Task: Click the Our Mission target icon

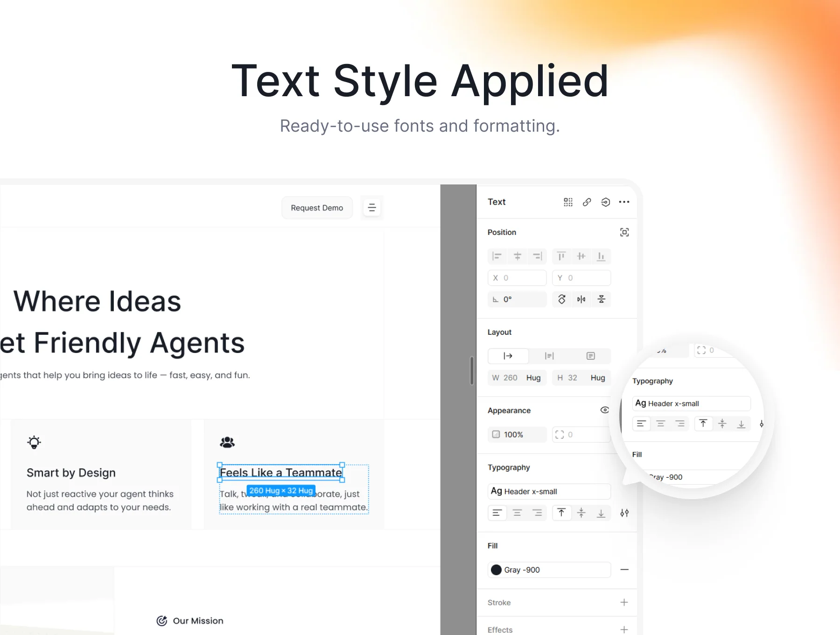Action: pyautogui.click(x=162, y=621)
